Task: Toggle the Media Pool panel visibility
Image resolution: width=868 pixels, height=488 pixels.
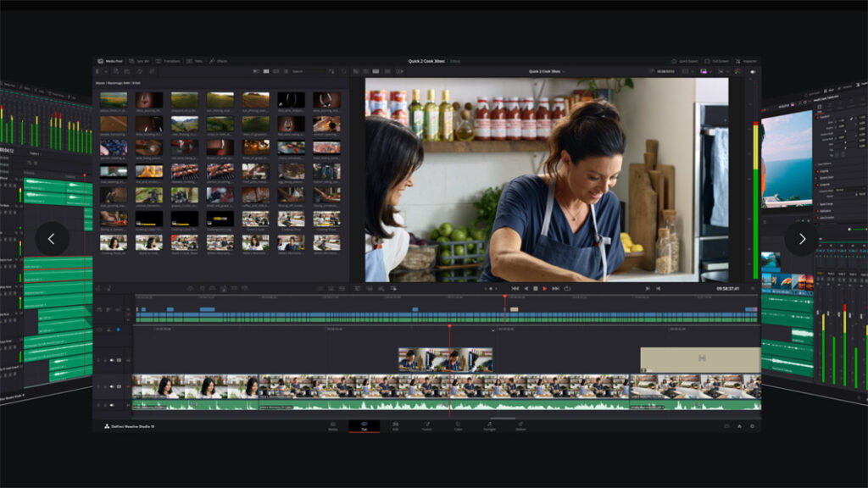Action: click(x=113, y=60)
